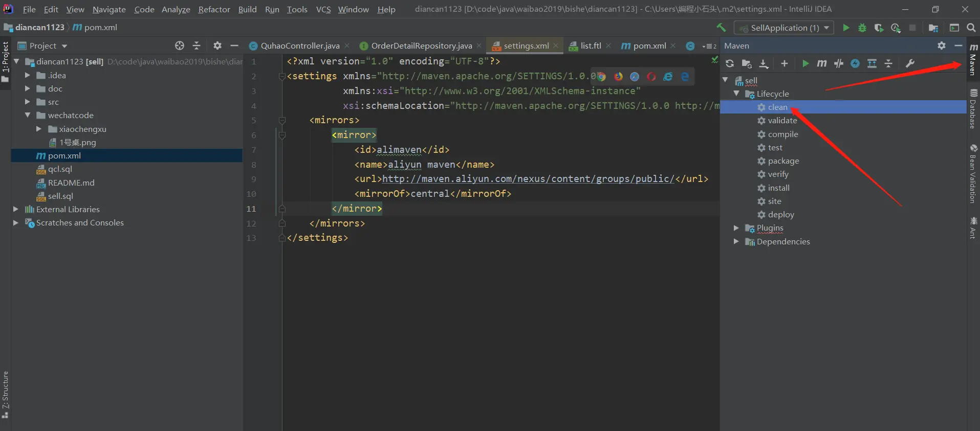Screen dimensions: 980x431
Task: Collapse the wechatcode folder
Action: click(28, 115)
